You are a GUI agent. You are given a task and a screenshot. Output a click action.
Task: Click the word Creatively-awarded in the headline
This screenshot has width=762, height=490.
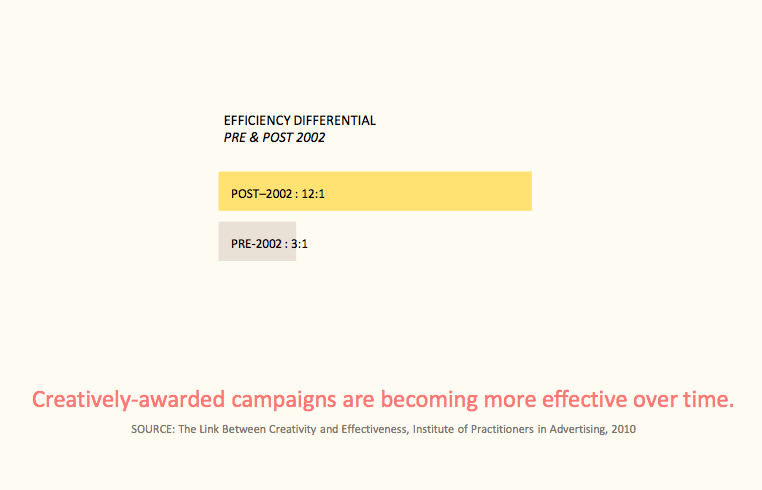(128, 400)
